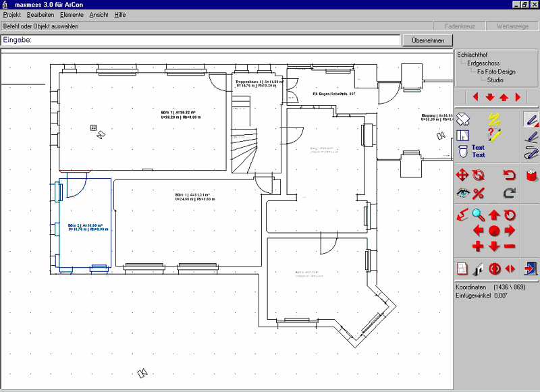
Task: Click the red percent sign icon
Action: click(x=479, y=194)
